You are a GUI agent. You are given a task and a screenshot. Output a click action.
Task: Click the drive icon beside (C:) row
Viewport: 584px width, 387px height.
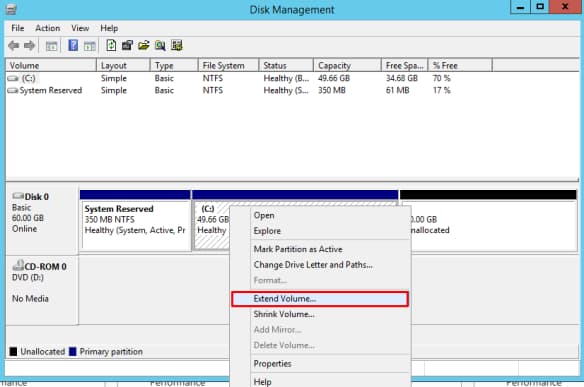(13, 79)
